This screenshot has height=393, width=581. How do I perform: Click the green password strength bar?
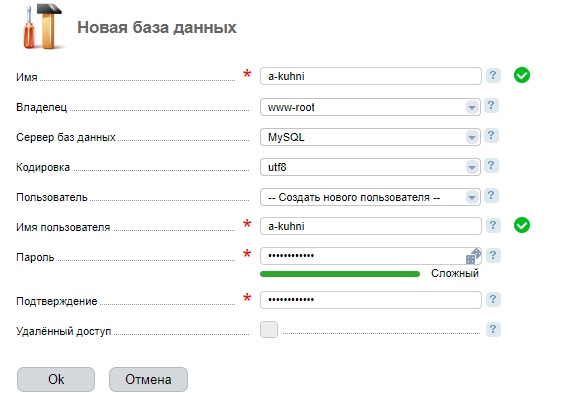point(340,274)
